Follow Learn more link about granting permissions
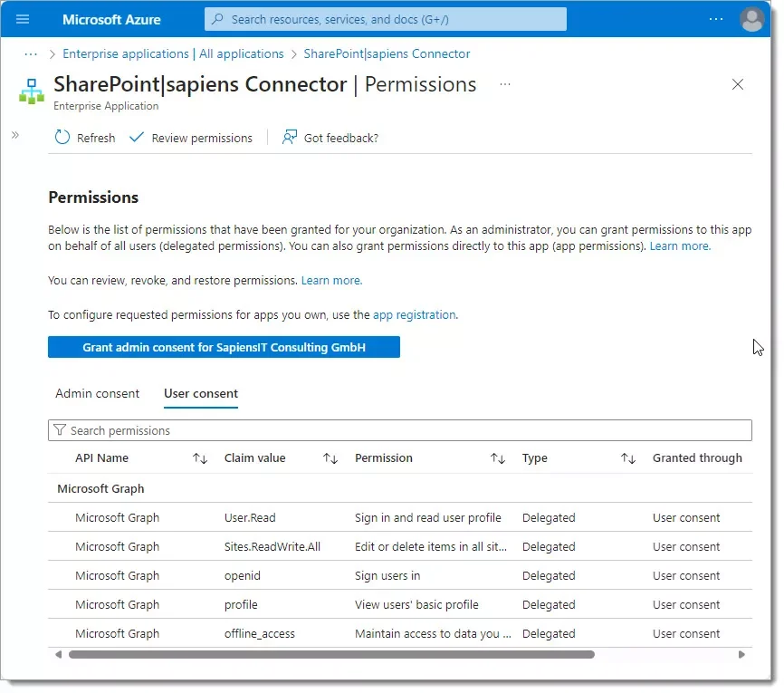The width and height of the screenshot is (784, 693). pyautogui.click(x=680, y=245)
